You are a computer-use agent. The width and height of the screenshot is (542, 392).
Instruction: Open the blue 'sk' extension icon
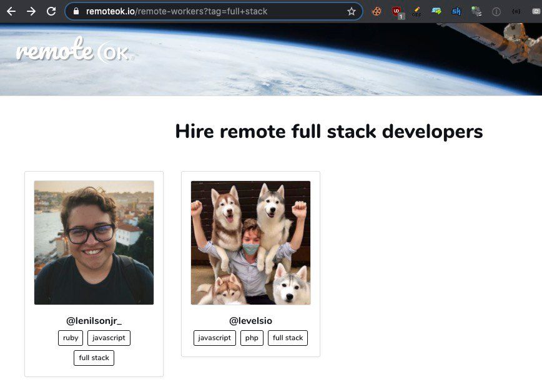456,11
